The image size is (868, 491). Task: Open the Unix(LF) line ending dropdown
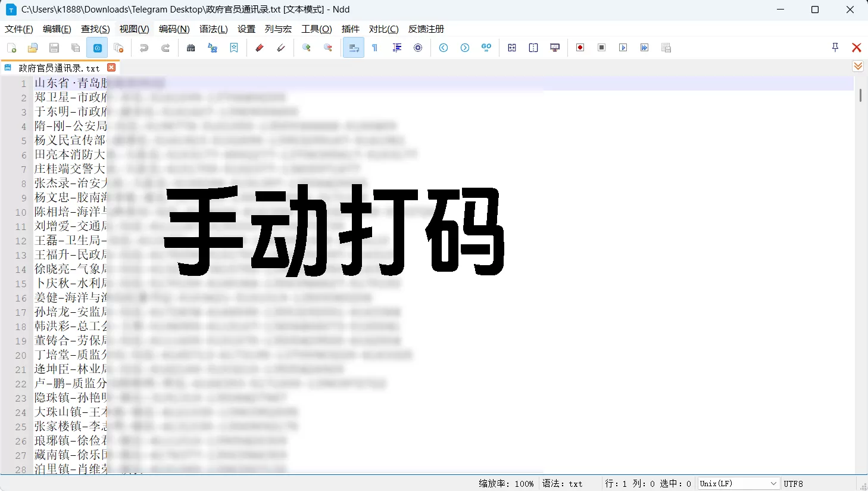point(738,483)
